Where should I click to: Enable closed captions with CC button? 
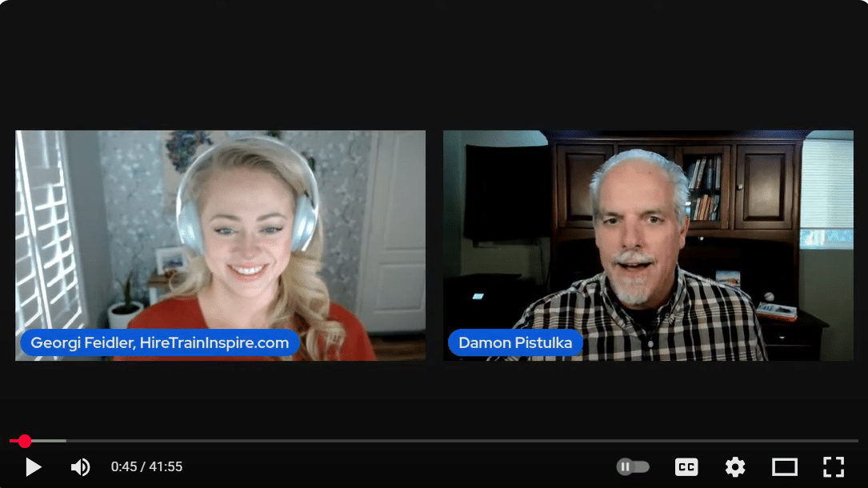click(686, 467)
